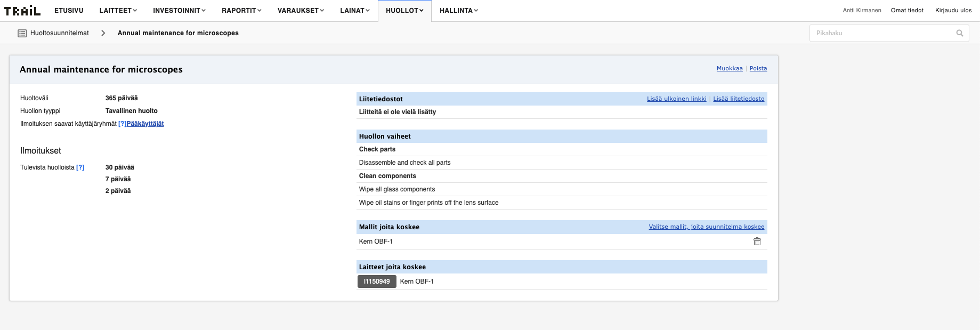Click the [?] help before Pääkäyttäjät

tap(122, 124)
